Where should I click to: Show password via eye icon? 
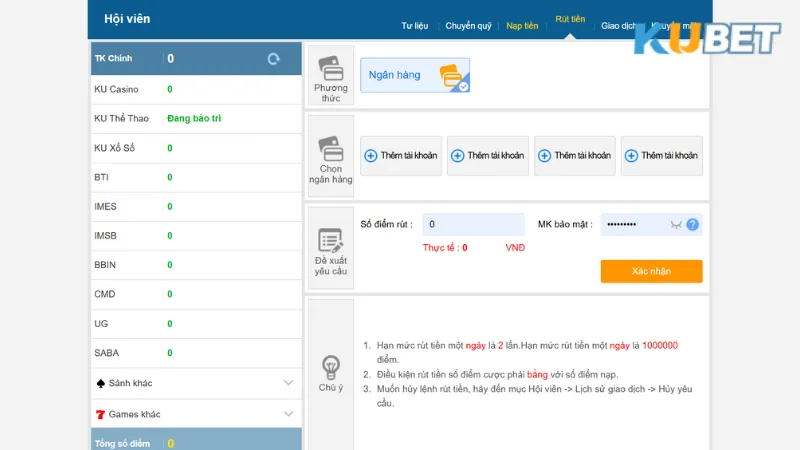pos(676,224)
